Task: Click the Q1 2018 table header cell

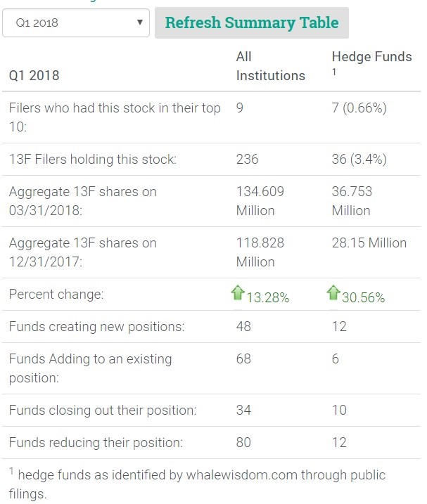Action: (x=34, y=75)
